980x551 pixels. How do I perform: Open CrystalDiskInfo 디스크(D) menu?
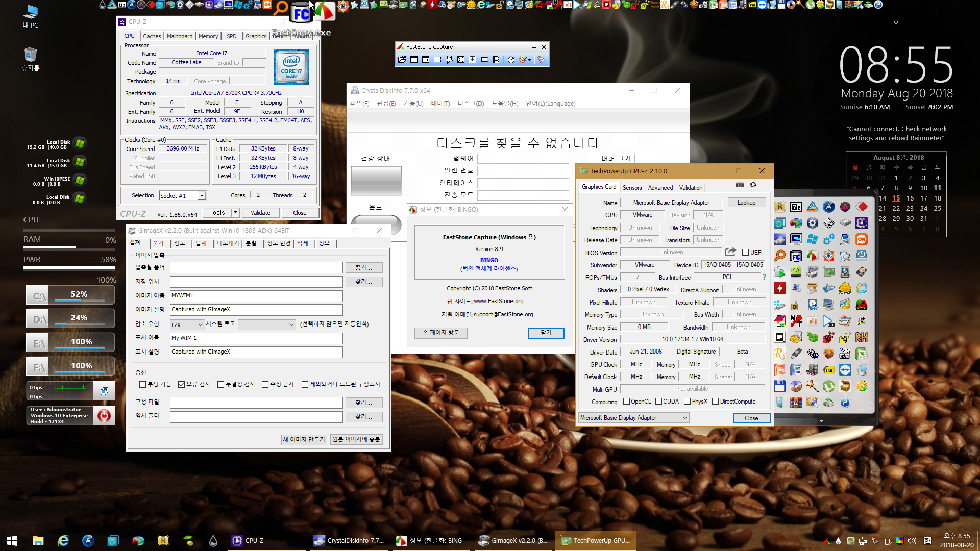[x=471, y=103]
